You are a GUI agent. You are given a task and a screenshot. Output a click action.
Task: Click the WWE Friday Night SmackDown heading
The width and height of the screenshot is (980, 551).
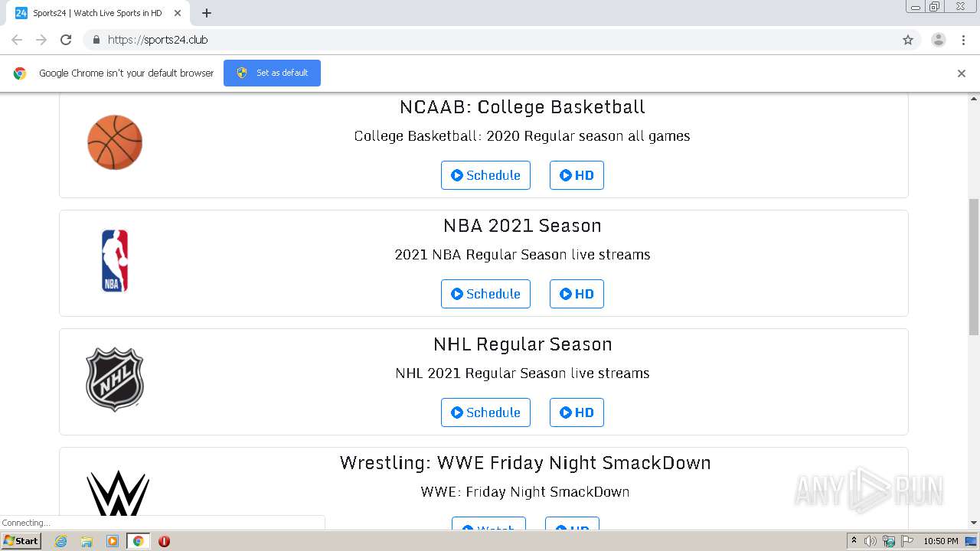tap(525, 463)
